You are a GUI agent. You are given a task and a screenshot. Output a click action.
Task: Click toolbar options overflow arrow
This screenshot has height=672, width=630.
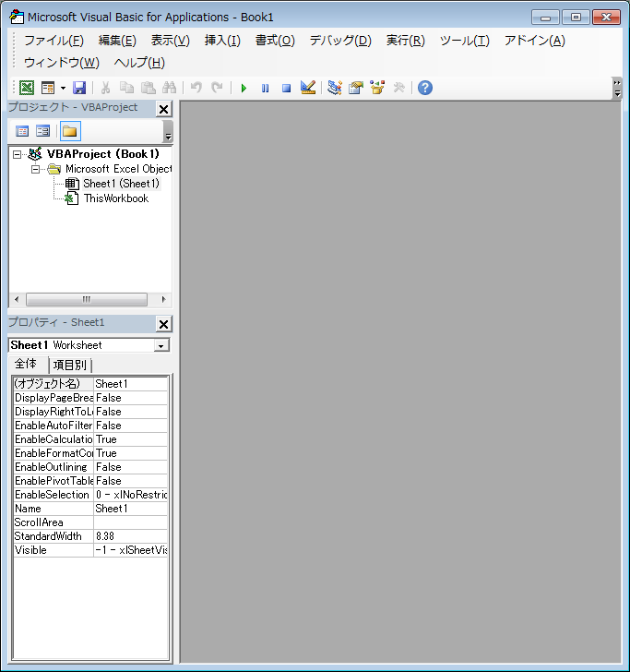pos(617,88)
